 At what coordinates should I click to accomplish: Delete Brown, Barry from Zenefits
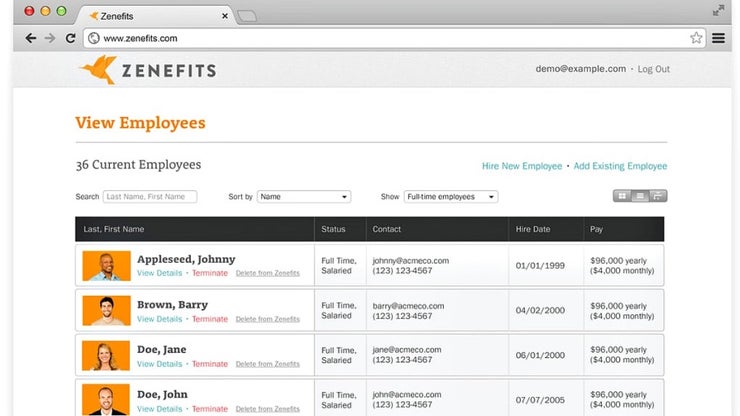tap(268, 319)
